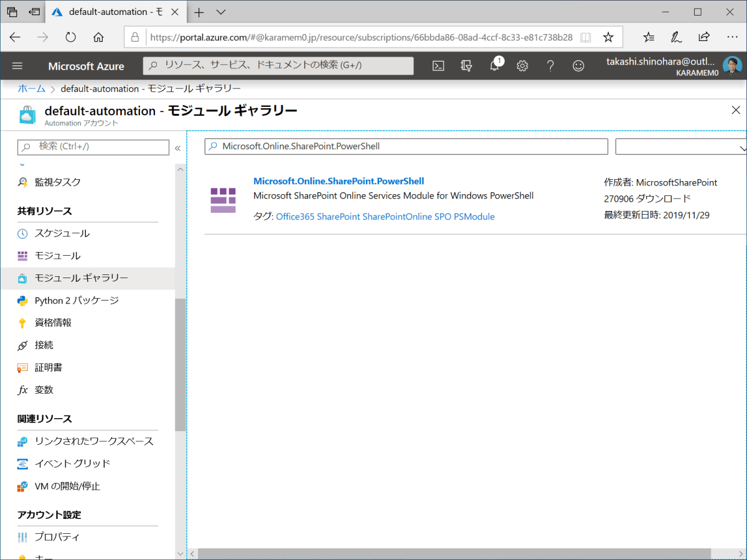Screen dimensions: 747x560
Task: Focus the sidebar 検索 (Ctrl+/) field
Action: pyautogui.click(x=93, y=147)
